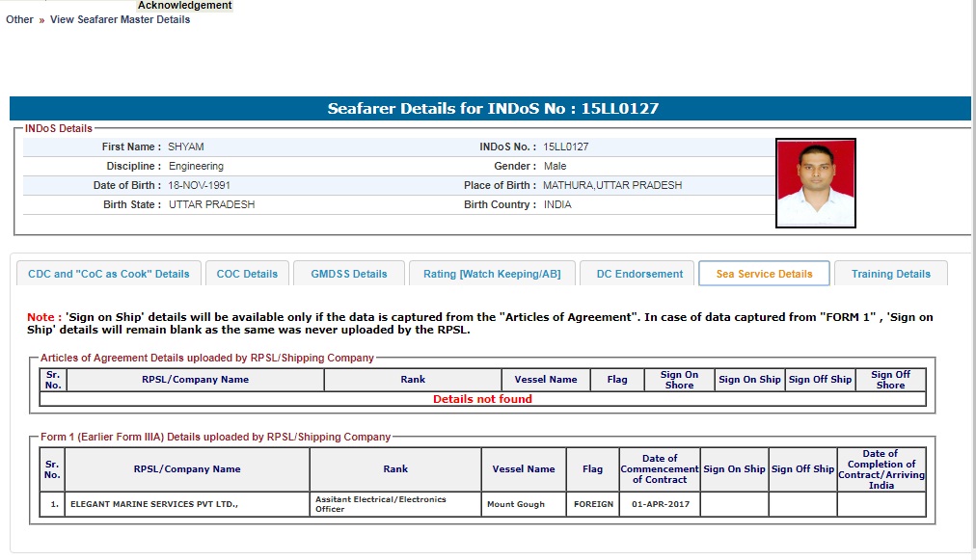Open the Rating [Watch Keeping/AB] tab
The width and height of the screenshot is (976, 560).
coord(491,274)
